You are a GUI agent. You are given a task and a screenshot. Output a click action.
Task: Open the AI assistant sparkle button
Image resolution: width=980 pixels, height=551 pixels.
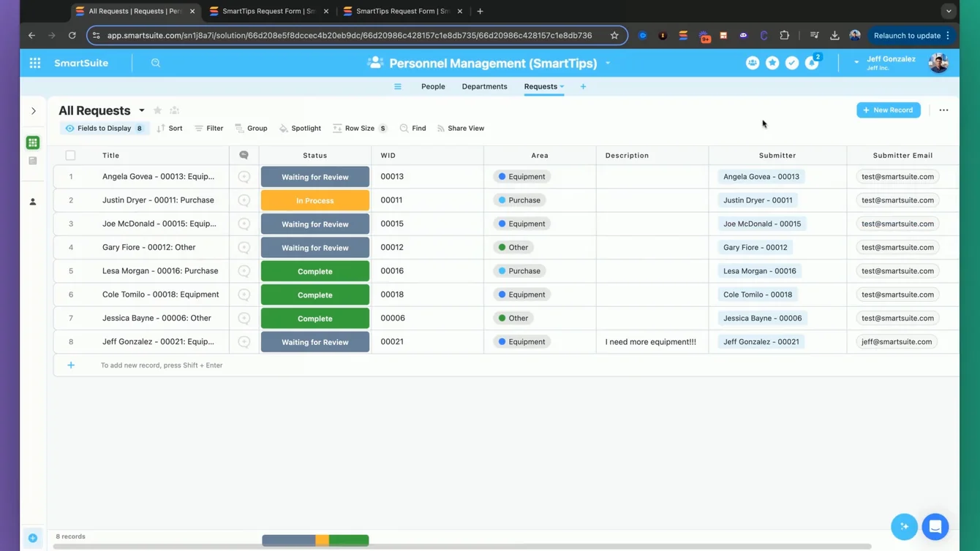905,526
